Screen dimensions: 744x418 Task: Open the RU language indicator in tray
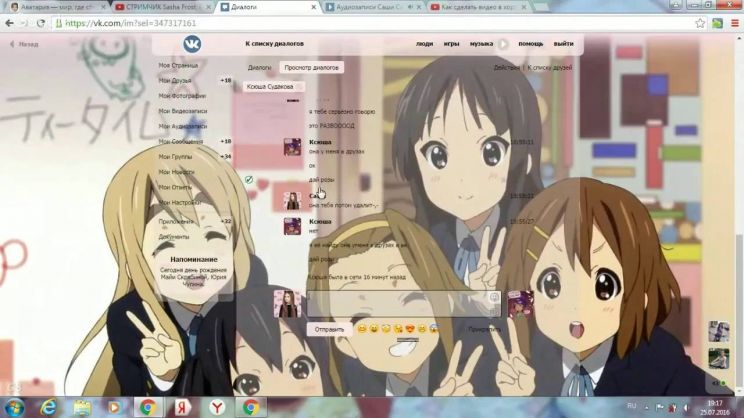tap(632, 406)
